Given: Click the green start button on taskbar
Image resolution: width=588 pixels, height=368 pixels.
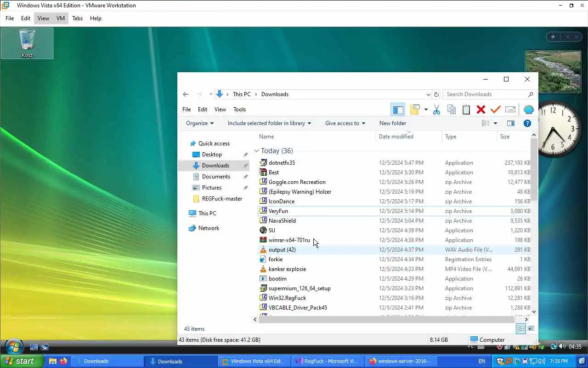Looking at the screenshot, I should click(x=21, y=361).
